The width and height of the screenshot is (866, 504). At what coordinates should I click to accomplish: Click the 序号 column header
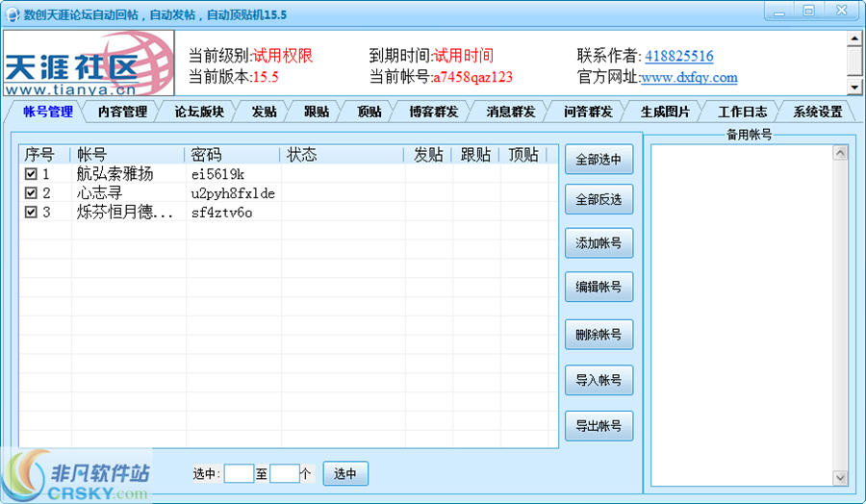pos(44,155)
